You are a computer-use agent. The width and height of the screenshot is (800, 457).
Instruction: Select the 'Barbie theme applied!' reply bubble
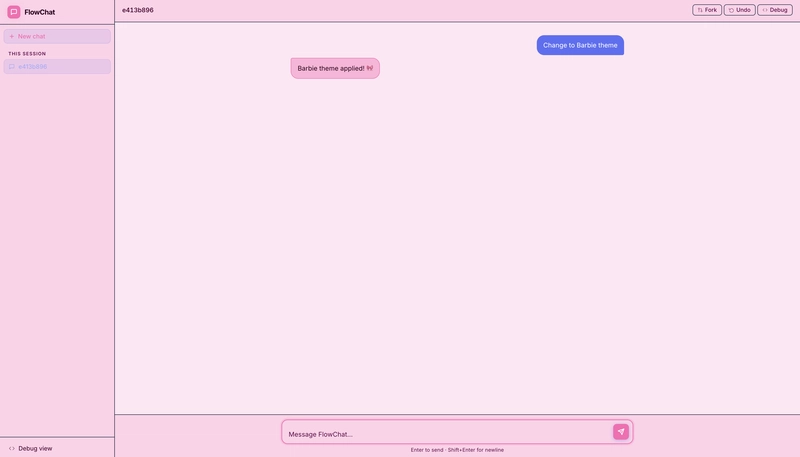click(335, 68)
